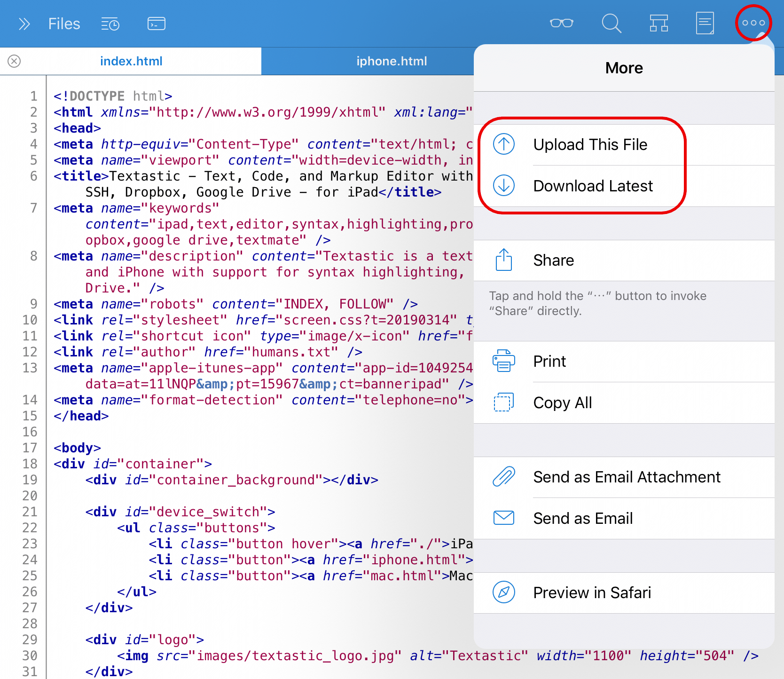Open find search magnifier icon
Screen dimensions: 784x679
click(612, 23)
